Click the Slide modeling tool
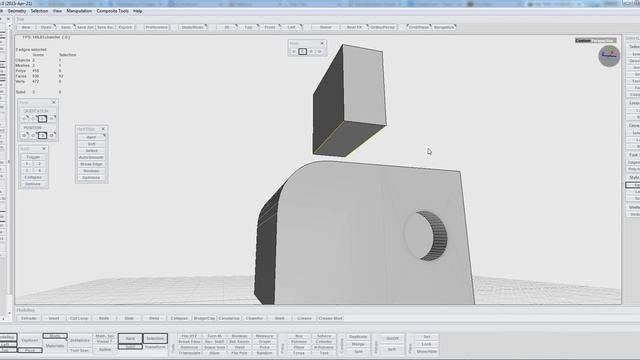640x360 pixels. pyautogui.click(x=129, y=318)
